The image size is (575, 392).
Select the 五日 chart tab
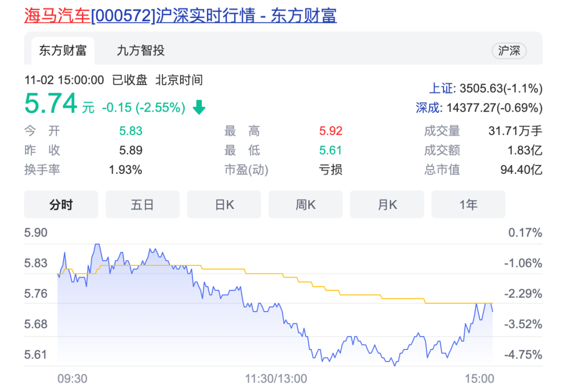(143, 204)
